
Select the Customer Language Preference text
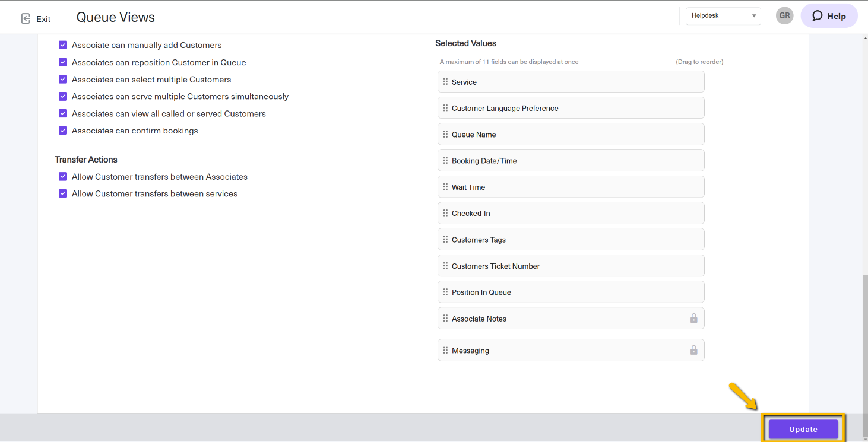pos(505,109)
